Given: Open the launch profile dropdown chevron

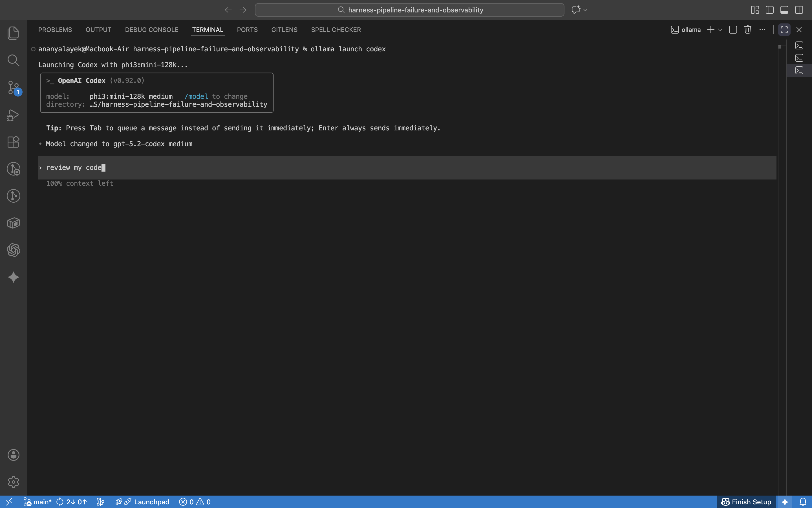Looking at the screenshot, I should [x=720, y=30].
